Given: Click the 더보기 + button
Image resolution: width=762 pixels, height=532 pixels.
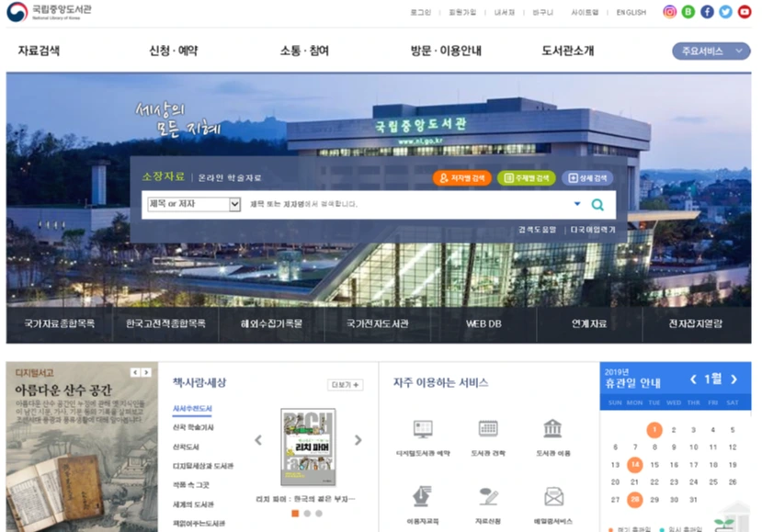Looking at the screenshot, I should pyautogui.click(x=345, y=385).
